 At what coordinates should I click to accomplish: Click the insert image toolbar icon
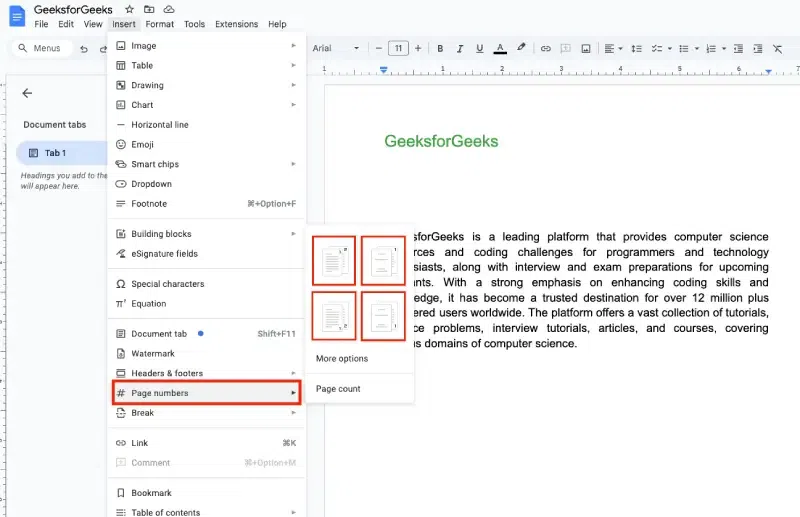coord(586,48)
